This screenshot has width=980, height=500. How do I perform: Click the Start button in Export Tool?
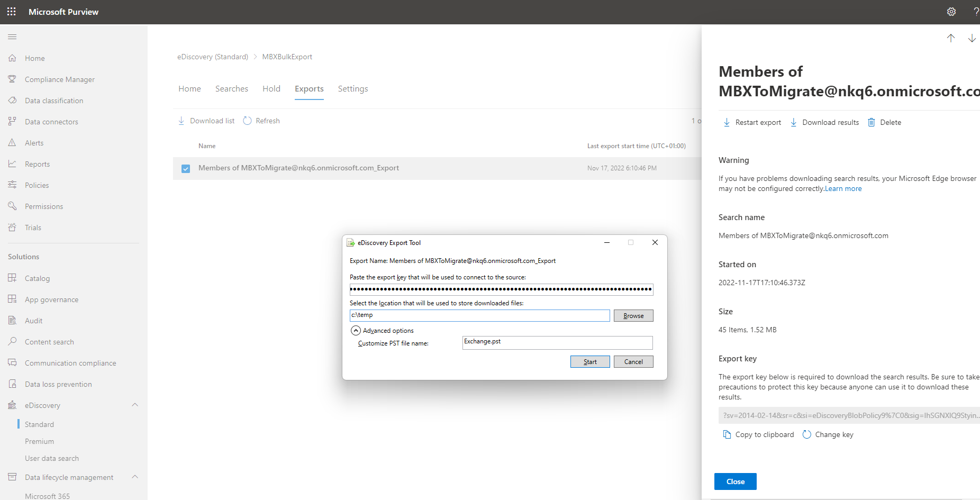(590, 361)
